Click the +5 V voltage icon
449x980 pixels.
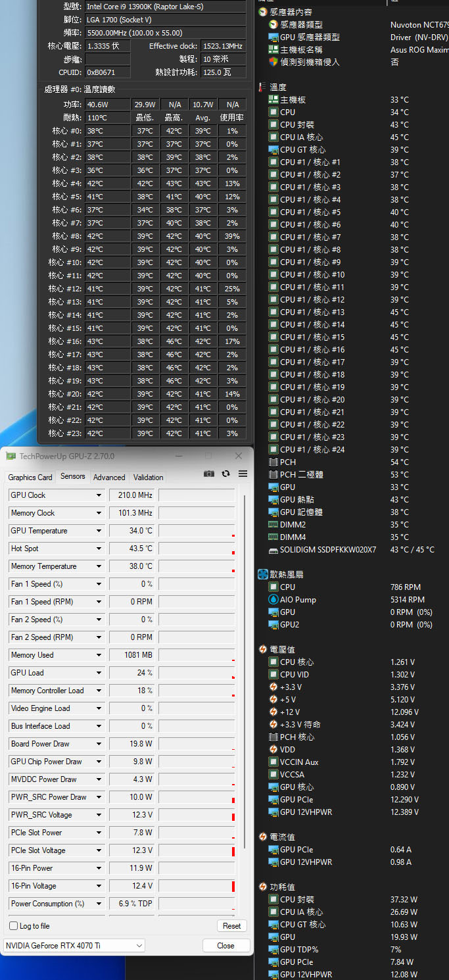[x=274, y=699]
